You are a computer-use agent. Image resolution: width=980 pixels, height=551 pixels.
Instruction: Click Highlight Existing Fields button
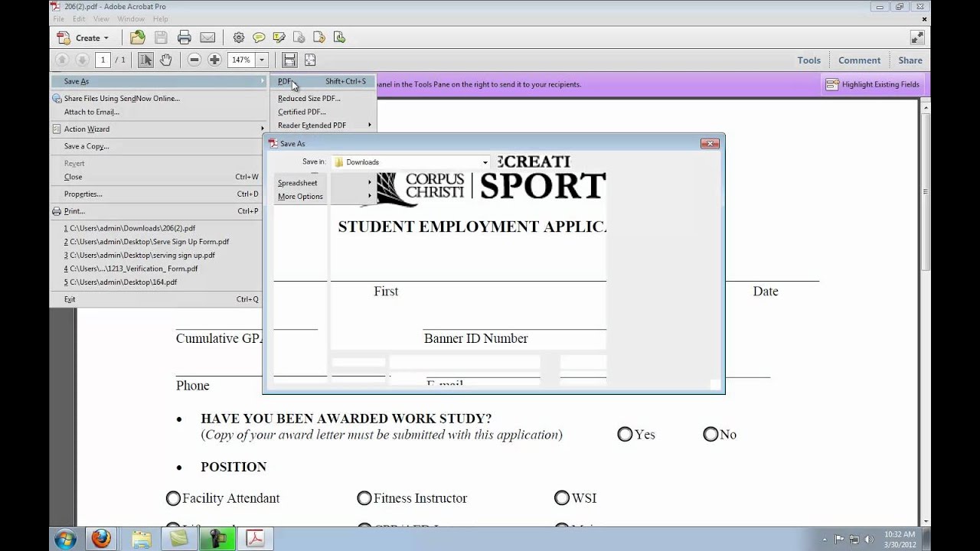coord(873,84)
